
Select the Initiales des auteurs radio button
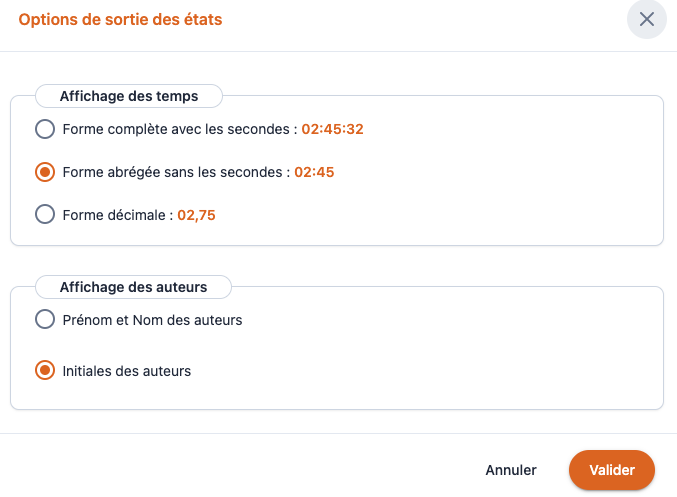[45, 371]
